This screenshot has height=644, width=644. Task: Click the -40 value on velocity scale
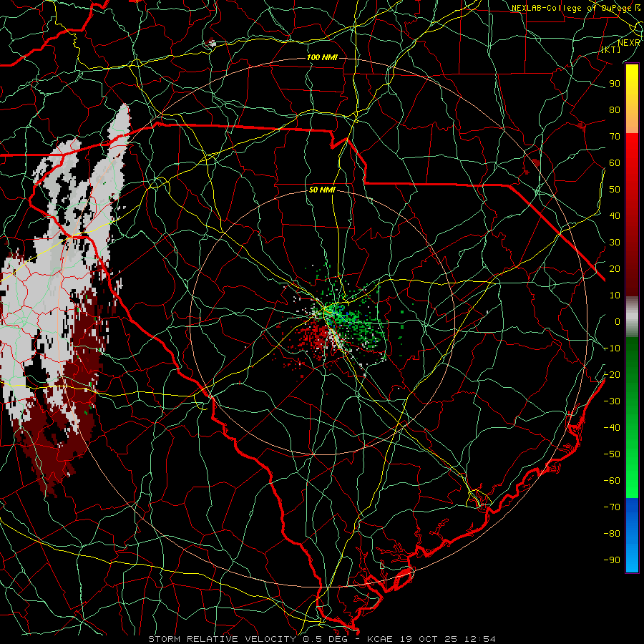click(x=613, y=428)
